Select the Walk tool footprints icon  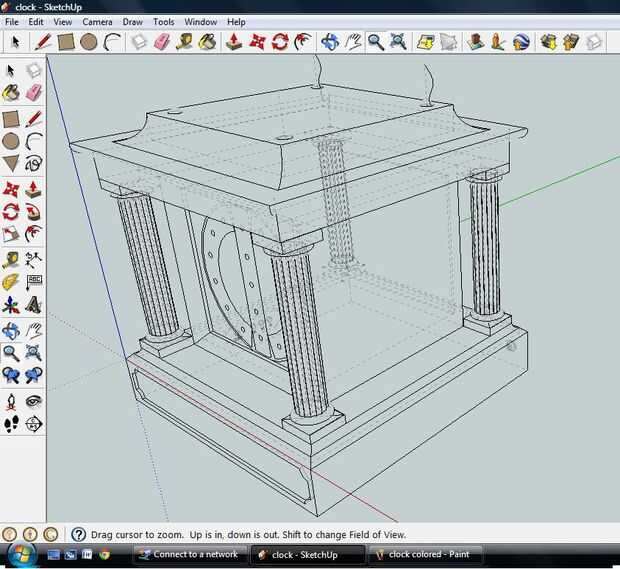11,424
